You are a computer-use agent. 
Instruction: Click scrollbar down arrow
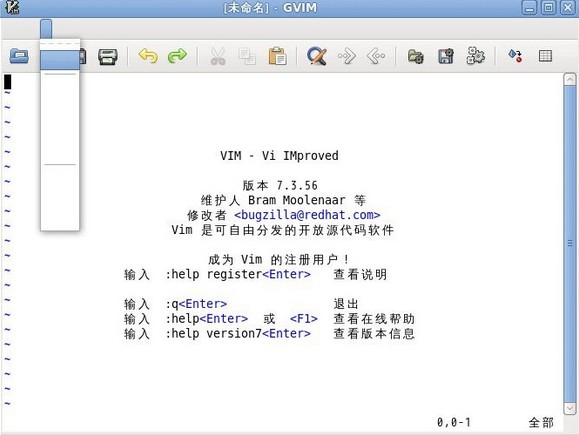click(570, 408)
